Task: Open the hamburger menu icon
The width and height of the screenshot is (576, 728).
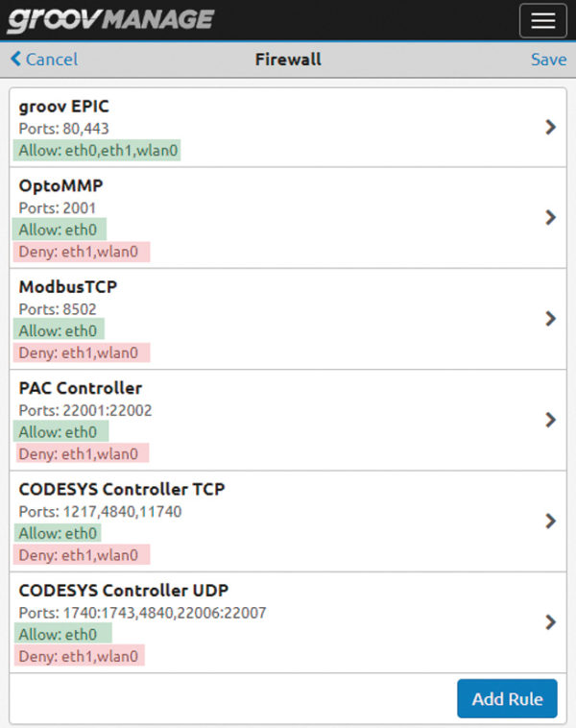Action: tap(542, 20)
